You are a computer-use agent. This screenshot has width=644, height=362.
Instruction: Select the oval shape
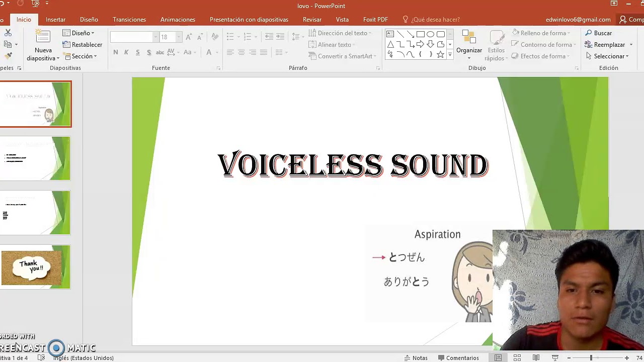click(431, 34)
